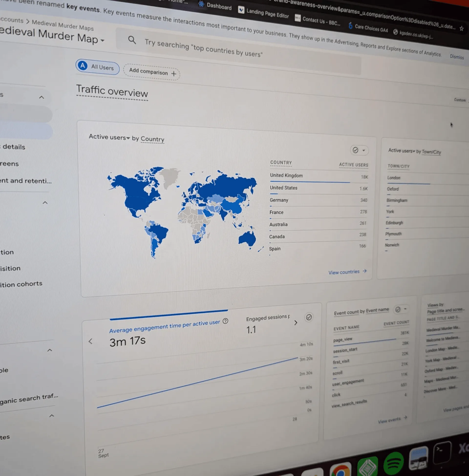Open Google Chrome from the dock

point(341,470)
